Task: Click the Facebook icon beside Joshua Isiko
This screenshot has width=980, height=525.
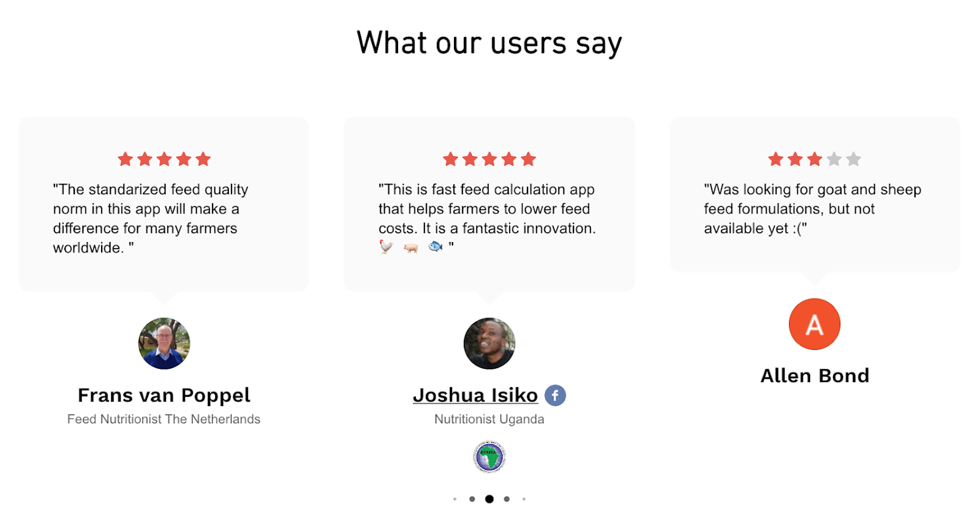Action: coord(555,395)
